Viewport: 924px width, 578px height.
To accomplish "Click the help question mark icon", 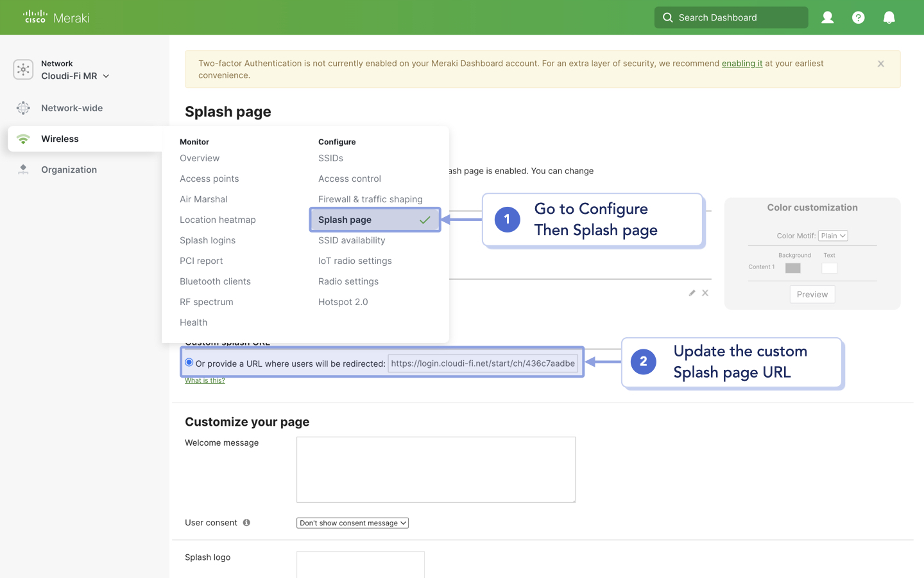I will 858,17.
